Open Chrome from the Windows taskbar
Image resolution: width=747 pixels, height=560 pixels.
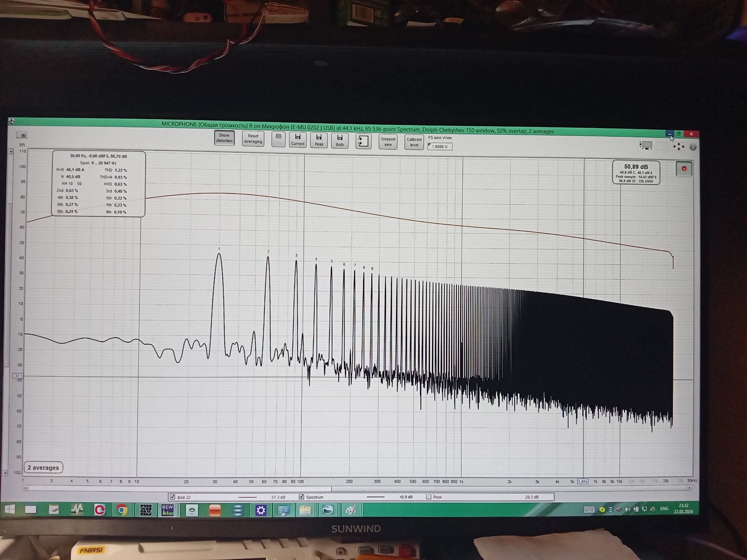click(x=122, y=510)
